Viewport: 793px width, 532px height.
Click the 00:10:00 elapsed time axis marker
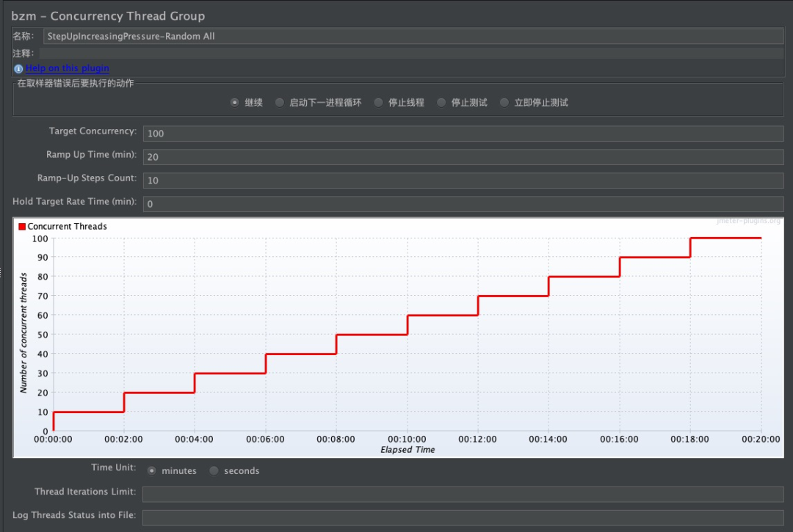[408, 440]
